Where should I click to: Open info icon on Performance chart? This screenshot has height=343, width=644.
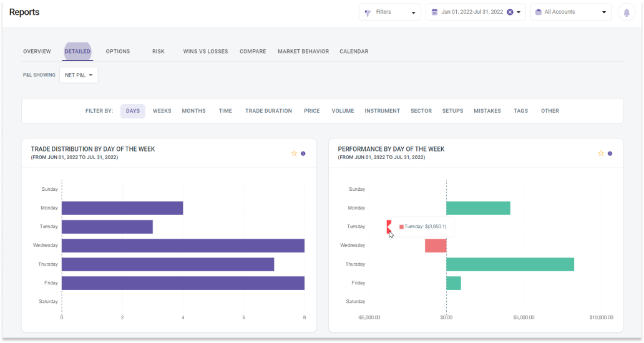(x=610, y=153)
